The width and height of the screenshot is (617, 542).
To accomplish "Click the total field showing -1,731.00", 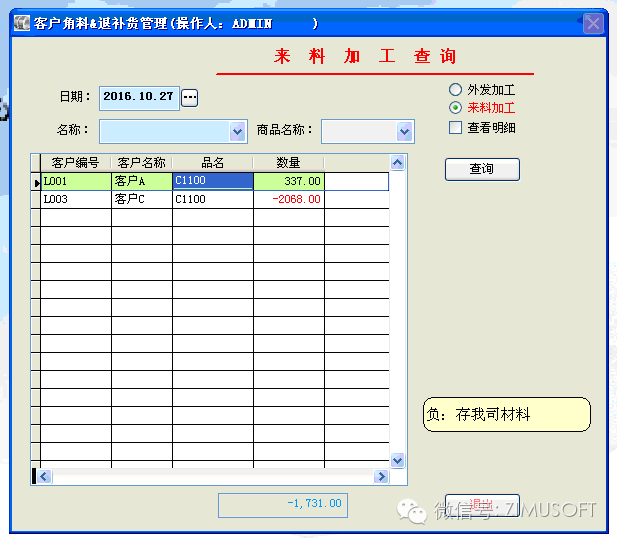I will (x=283, y=504).
